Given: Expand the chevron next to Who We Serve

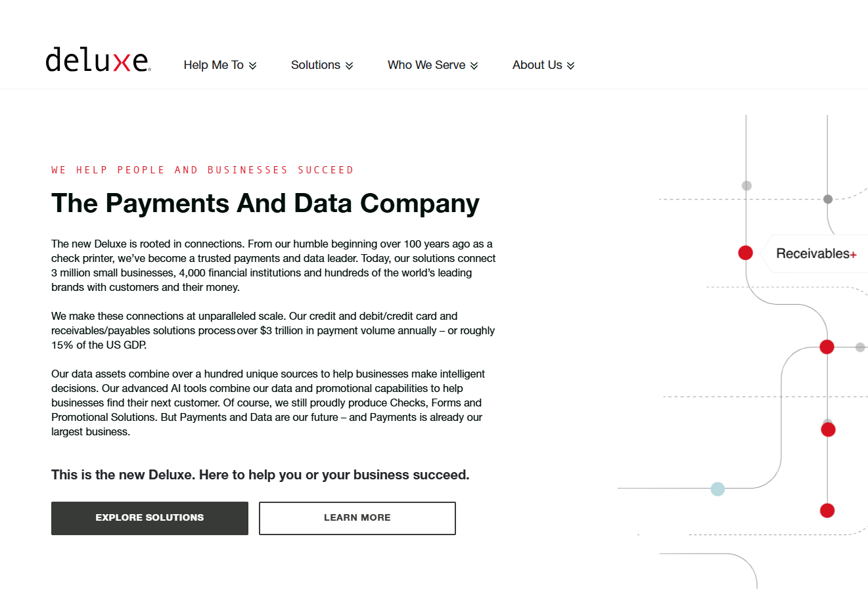Looking at the screenshot, I should click(x=474, y=66).
